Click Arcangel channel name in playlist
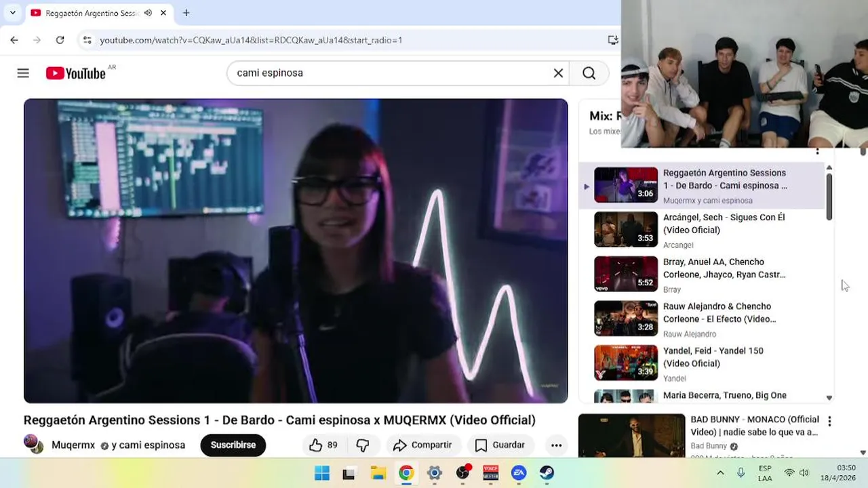The image size is (868, 488). (x=678, y=245)
